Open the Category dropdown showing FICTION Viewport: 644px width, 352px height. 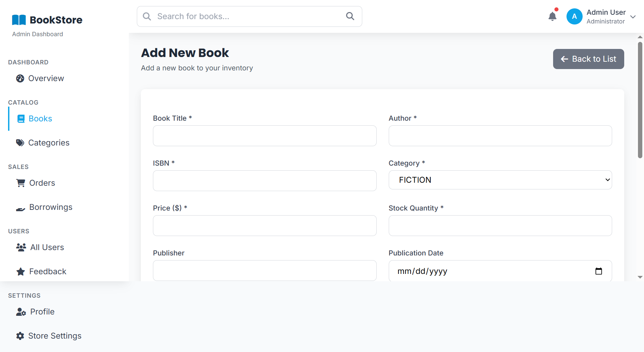tap(500, 180)
